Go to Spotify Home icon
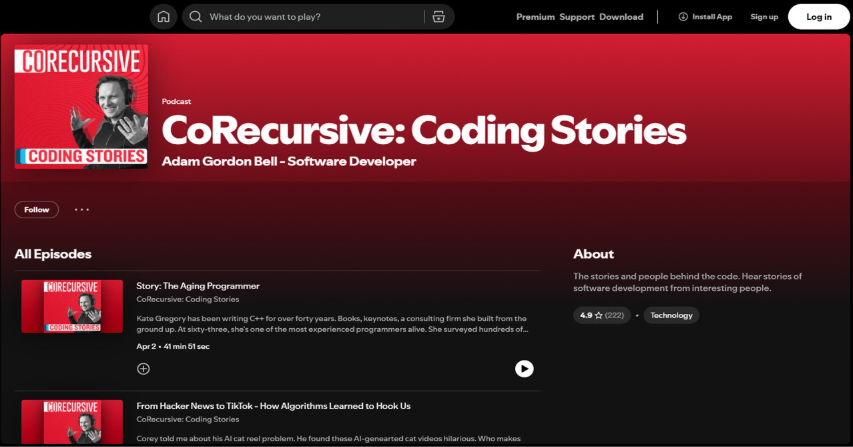 (x=163, y=17)
